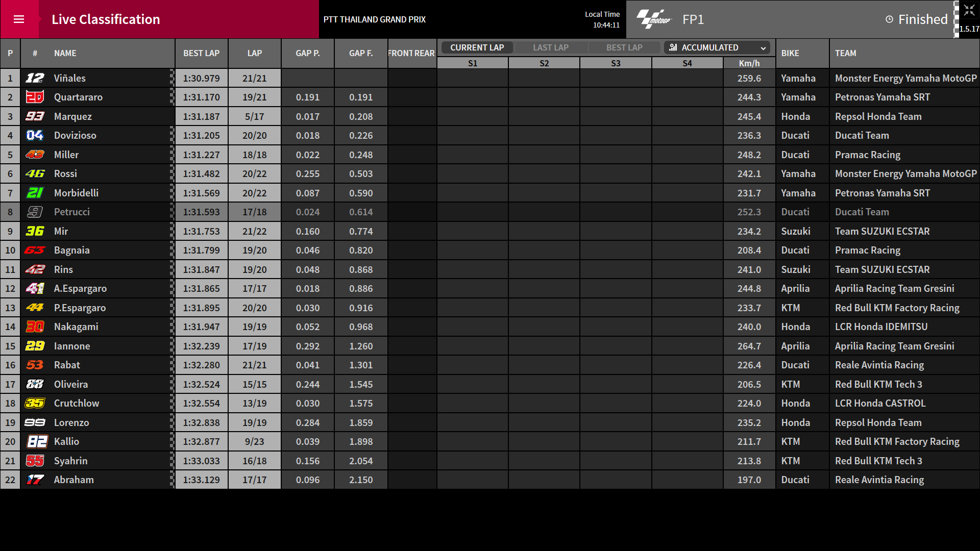Select rider number 46 badge for Rossi
980x551 pixels.
point(35,173)
